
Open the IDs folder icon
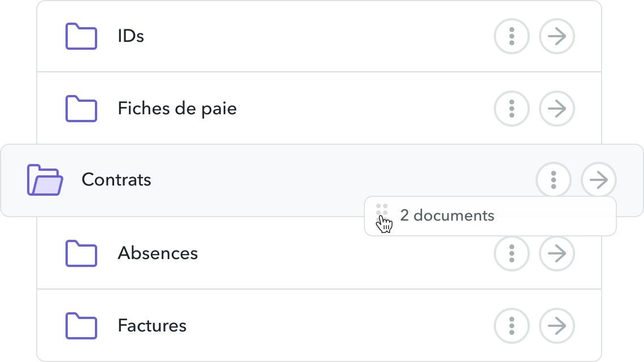(x=81, y=36)
